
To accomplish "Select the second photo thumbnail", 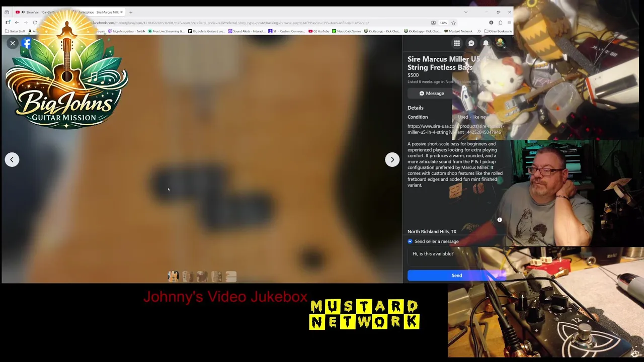I will pos(188,276).
